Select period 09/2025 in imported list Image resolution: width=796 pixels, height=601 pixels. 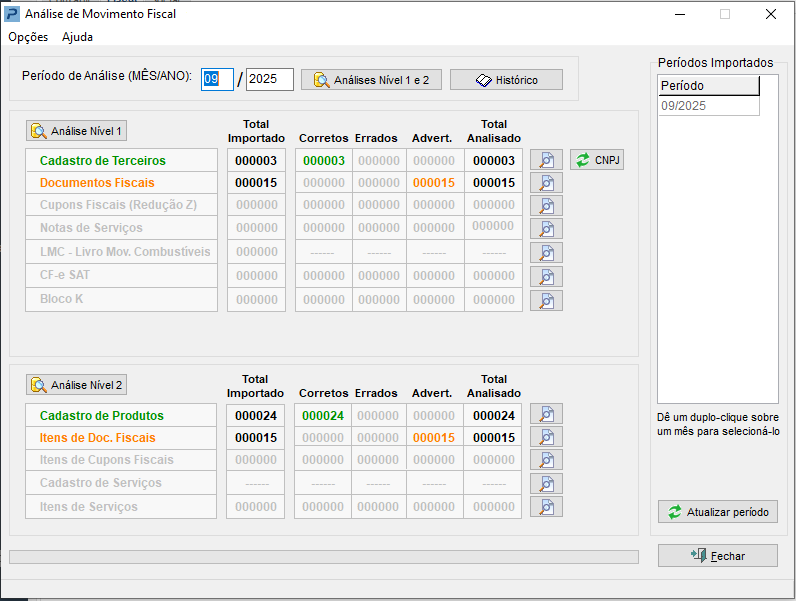pyautogui.click(x=709, y=106)
